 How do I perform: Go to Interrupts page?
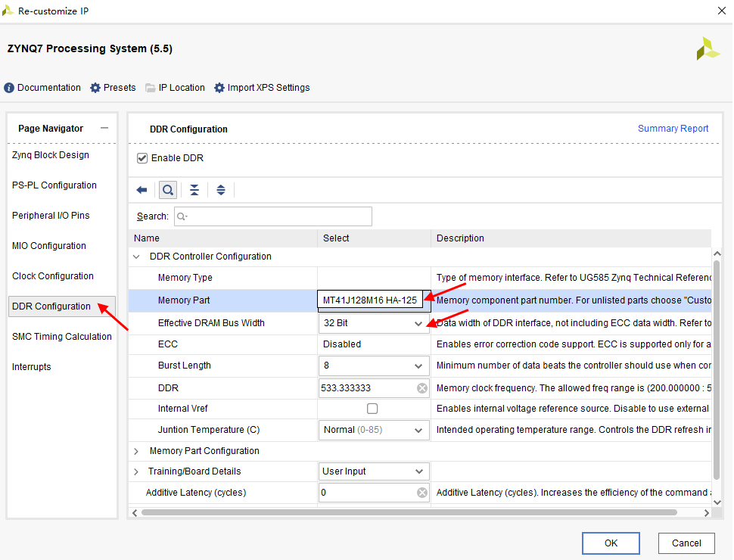31,367
